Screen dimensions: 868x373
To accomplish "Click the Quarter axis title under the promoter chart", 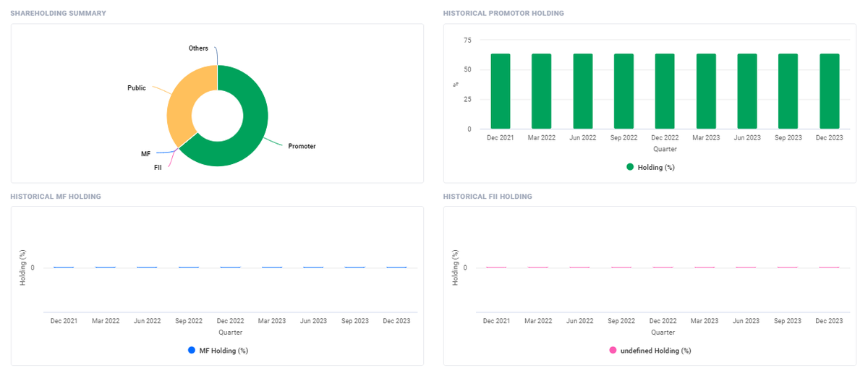I will [665, 149].
